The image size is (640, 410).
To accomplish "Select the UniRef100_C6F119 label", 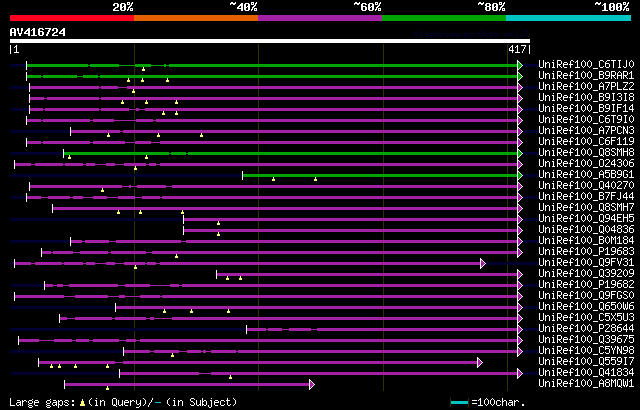I will pyautogui.click(x=586, y=142).
